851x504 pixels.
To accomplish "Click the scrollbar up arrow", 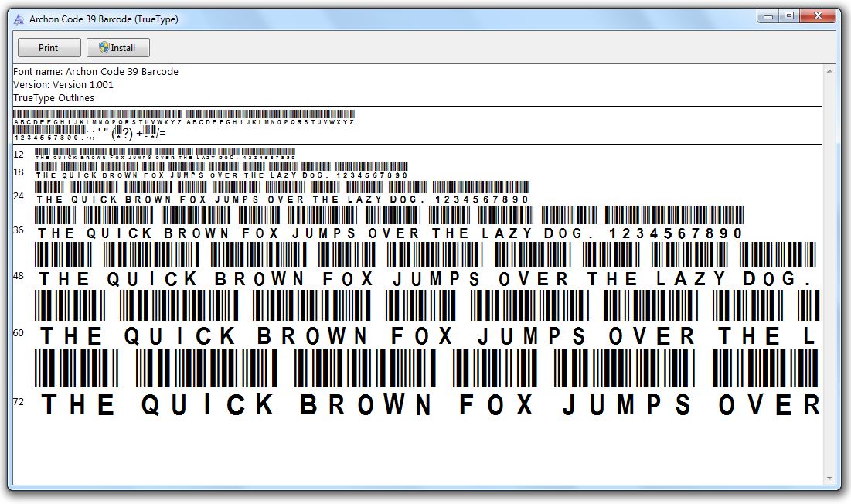I will (x=829, y=71).
